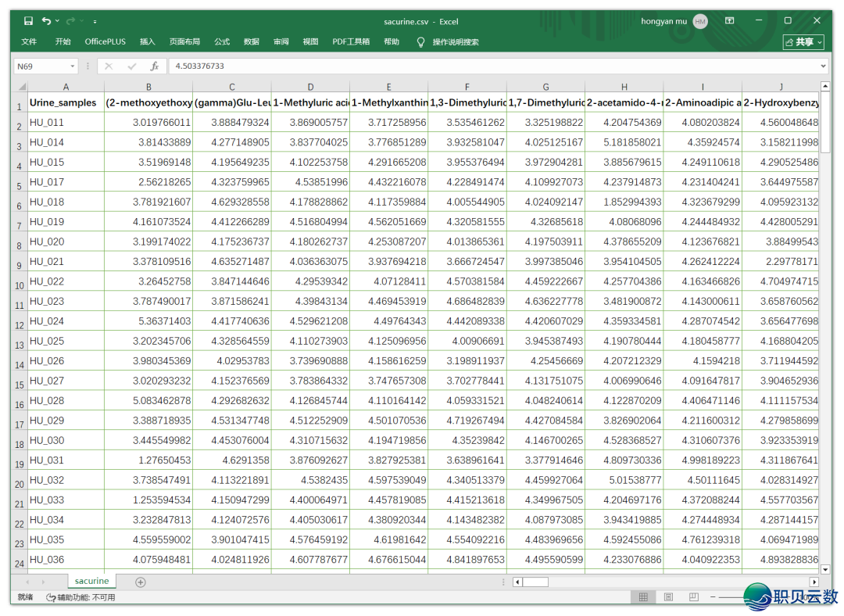This screenshot has height=616, width=844.
Task: Click the Insert Function fx icon
Action: point(155,66)
